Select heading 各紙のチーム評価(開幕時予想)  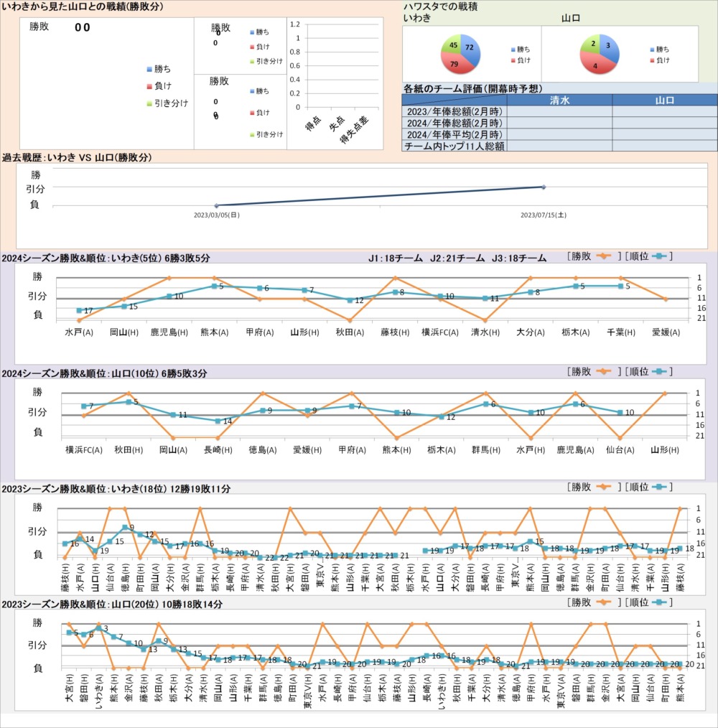pyautogui.click(x=472, y=88)
